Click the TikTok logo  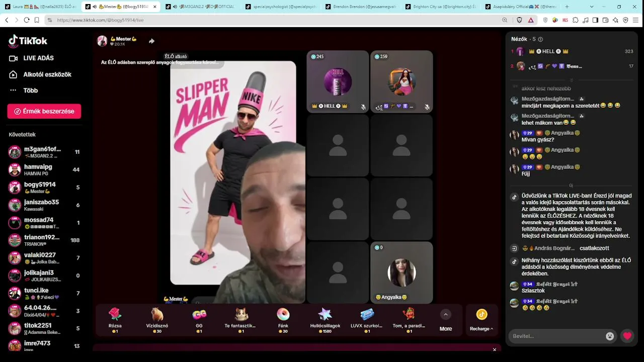coord(28,41)
